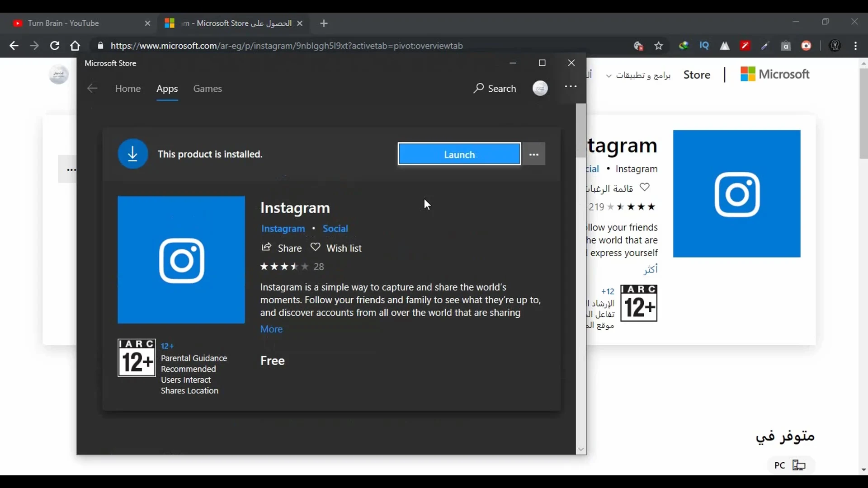Go back in Microsoft Store app
The height and width of the screenshot is (488, 868).
pyautogui.click(x=92, y=89)
